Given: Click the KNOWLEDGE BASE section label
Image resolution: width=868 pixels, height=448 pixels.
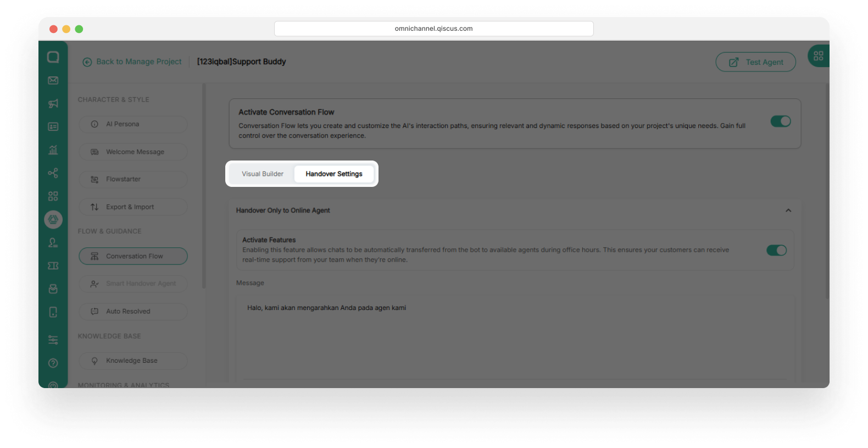Looking at the screenshot, I should click(x=109, y=336).
